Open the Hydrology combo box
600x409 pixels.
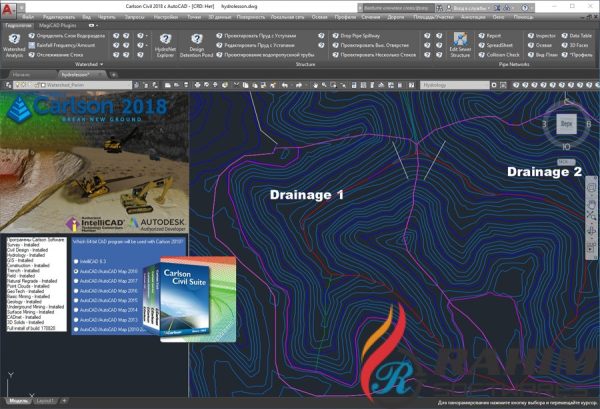tap(455, 85)
